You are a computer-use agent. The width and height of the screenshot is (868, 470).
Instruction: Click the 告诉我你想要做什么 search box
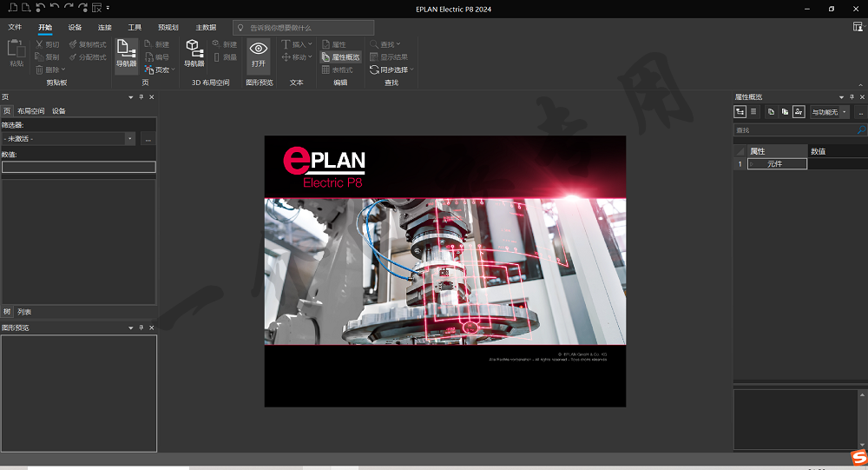[304, 28]
